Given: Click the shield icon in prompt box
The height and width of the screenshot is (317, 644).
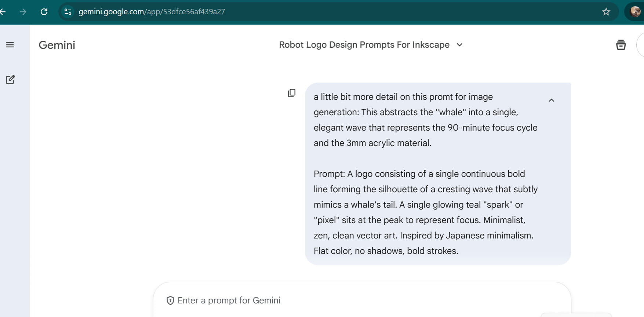Looking at the screenshot, I should [x=170, y=300].
